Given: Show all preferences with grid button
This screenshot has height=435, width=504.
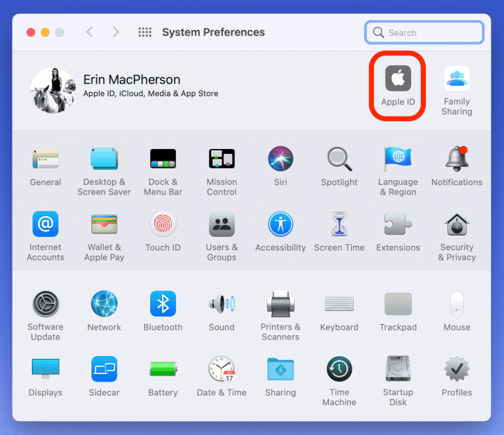Looking at the screenshot, I should pyautogui.click(x=145, y=33).
